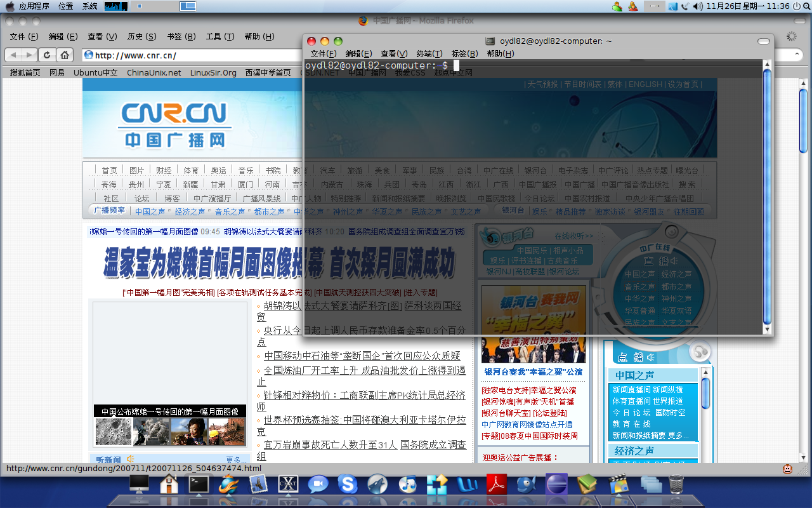Open the blue squares arrow dock icon
812x508 pixels.
437,484
